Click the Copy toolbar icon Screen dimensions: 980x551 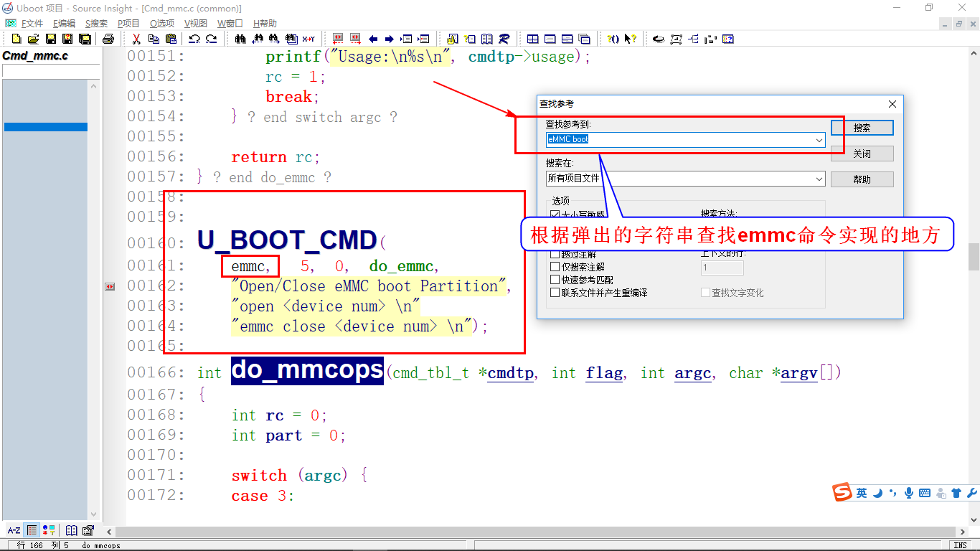click(x=154, y=39)
